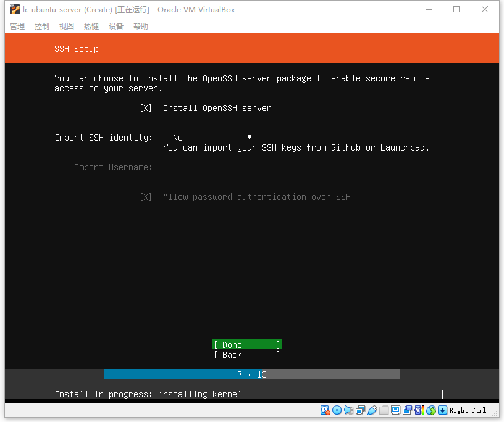Select the Done button
Viewport: 504px width, 422px height.
[247, 345]
